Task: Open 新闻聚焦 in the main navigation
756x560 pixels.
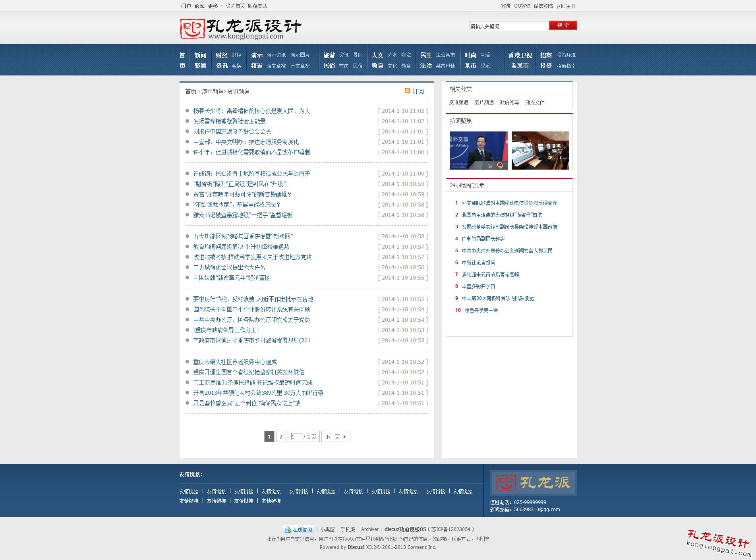Action: [x=200, y=60]
